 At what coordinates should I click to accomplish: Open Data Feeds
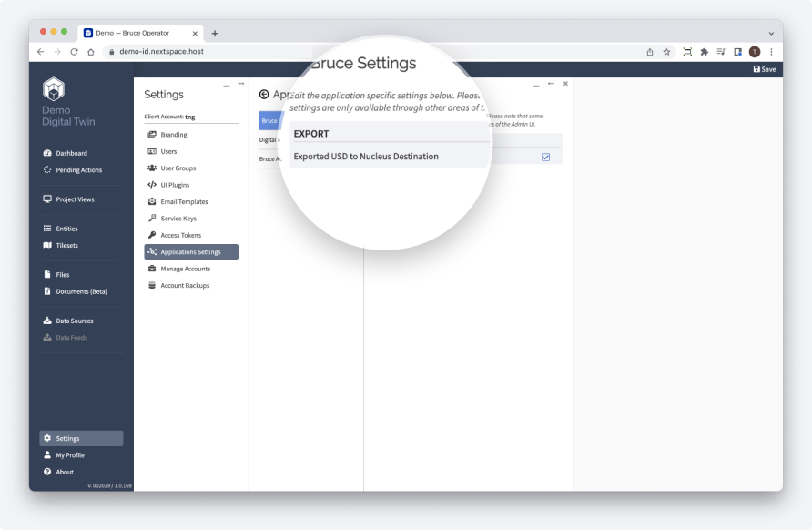coord(72,338)
